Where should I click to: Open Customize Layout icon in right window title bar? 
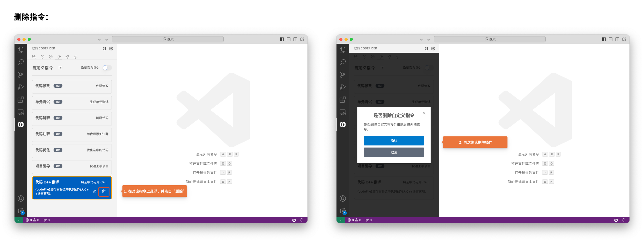tap(624, 39)
